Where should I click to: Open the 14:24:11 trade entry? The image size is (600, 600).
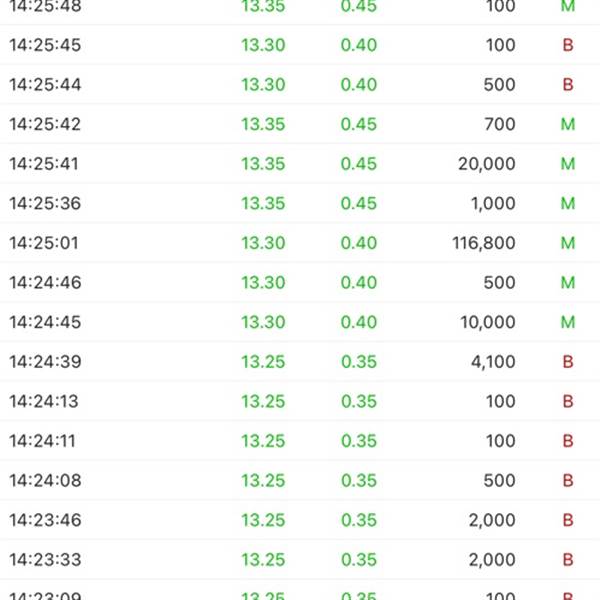point(300,441)
